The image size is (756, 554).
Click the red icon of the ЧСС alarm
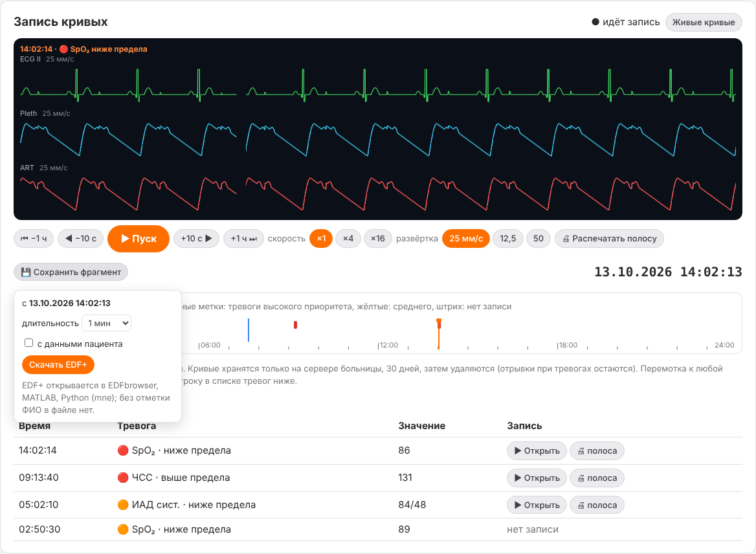123,478
